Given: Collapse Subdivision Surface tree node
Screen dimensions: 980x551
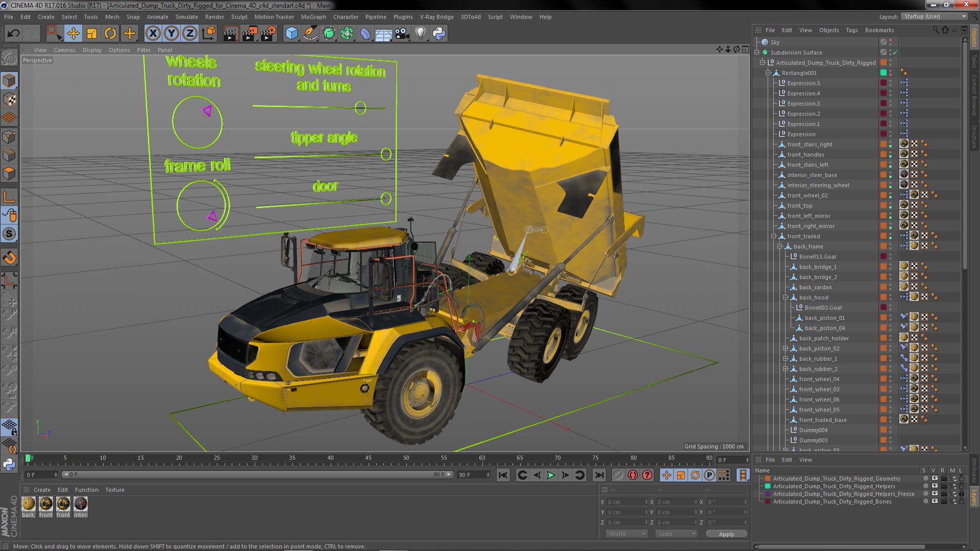Looking at the screenshot, I should tap(757, 53).
